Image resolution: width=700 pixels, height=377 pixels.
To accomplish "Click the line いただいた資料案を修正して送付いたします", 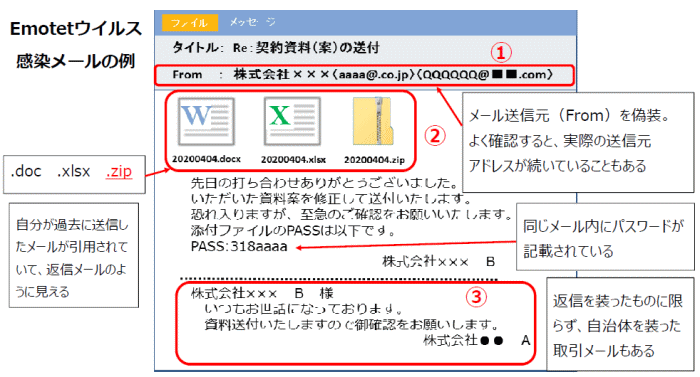I will click(331, 198).
